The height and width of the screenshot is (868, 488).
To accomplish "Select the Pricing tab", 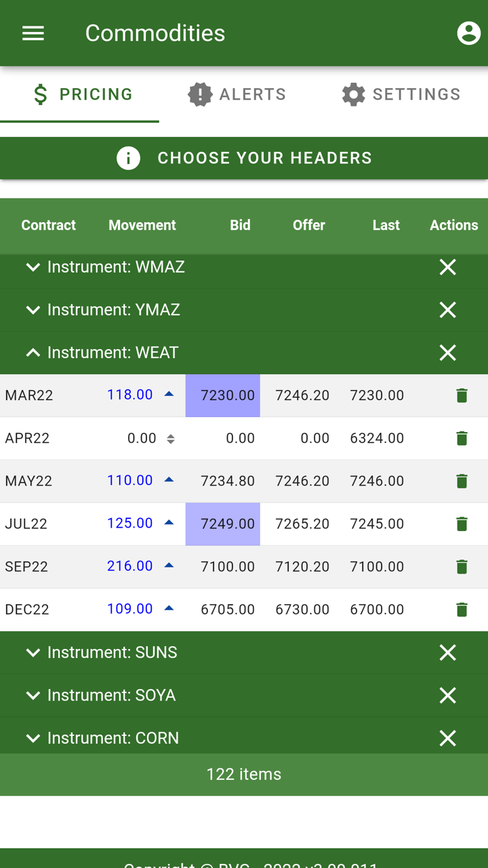I will 83,94.
